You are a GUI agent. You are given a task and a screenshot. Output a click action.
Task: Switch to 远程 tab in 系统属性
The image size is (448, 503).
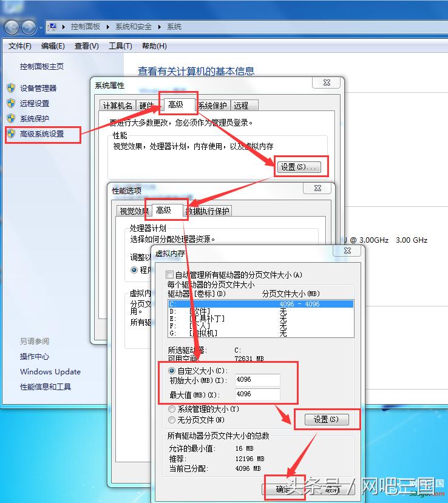pyautogui.click(x=244, y=106)
